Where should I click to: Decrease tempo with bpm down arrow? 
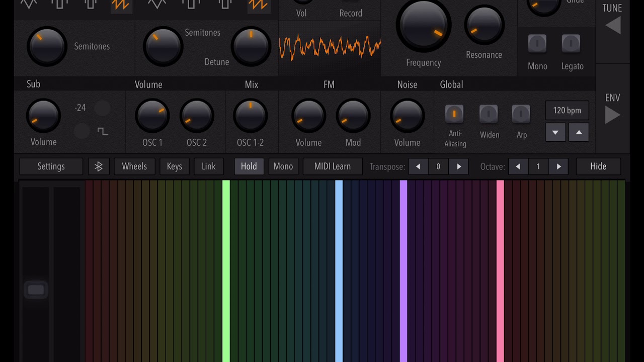pos(555,133)
